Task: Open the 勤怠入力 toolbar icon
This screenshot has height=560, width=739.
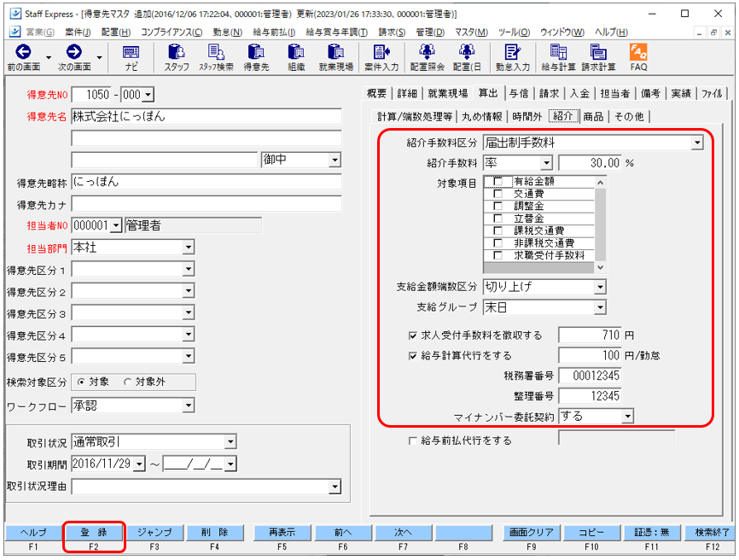Action: click(x=512, y=52)
